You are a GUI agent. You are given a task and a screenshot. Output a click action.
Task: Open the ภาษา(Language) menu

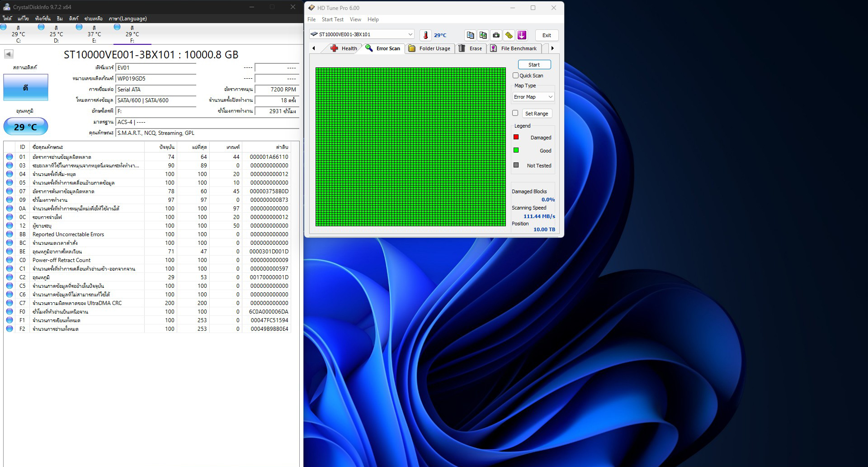(x=127, y=19)
